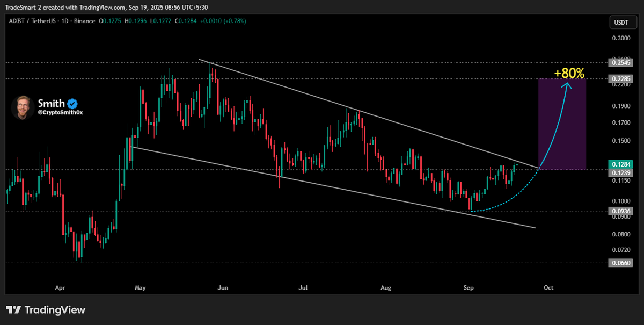Click the 0.0936 support price label
The width and height of the screenshot is (644, 325).
[621, 211]
